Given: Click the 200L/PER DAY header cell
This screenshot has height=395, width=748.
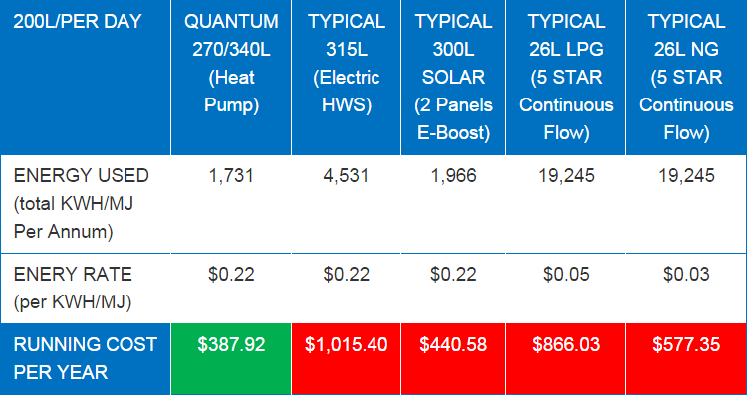Looking at the screenshot, I should coord(85,77).
